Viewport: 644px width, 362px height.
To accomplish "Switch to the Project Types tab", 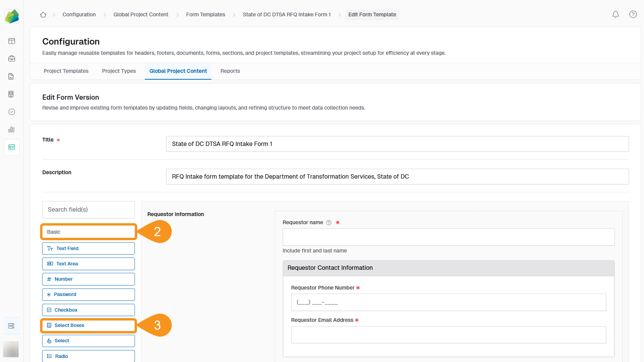I will click(x=119, y=71).
